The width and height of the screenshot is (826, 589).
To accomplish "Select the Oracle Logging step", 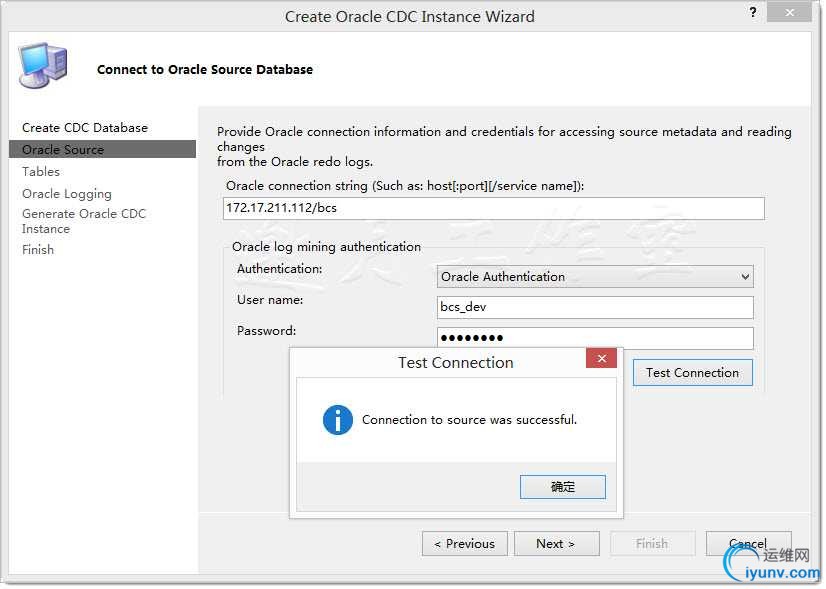I will click(x=67, y=194).
